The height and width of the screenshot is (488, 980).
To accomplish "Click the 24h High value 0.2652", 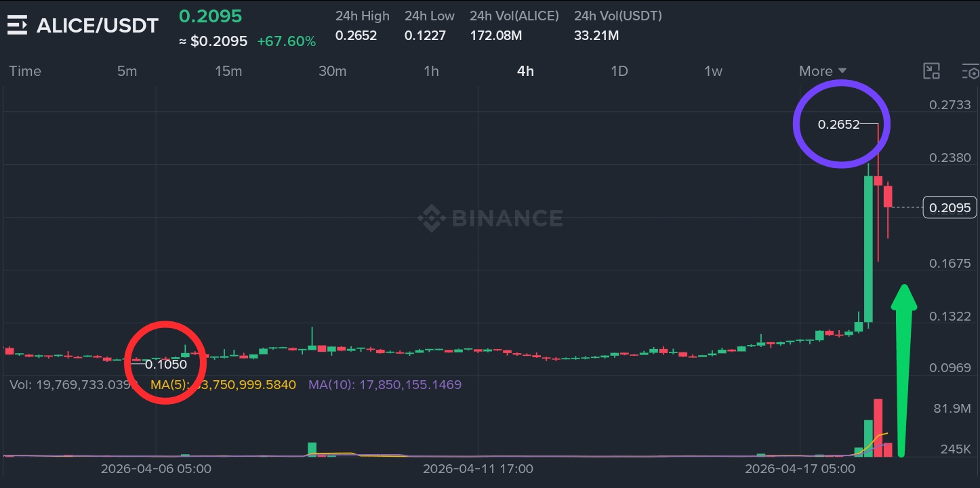I will pyautogui.click(x=356, y=35).
